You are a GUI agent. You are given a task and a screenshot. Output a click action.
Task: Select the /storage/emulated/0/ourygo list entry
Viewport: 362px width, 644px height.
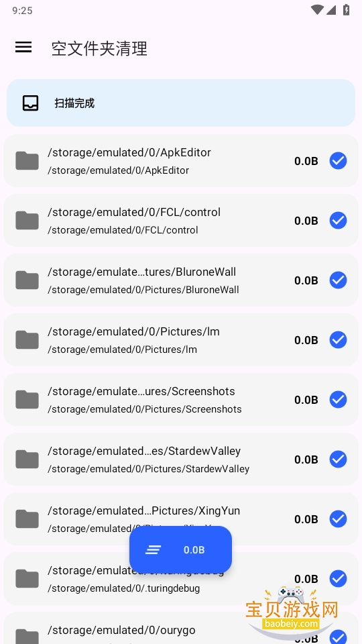coord(181,628)
